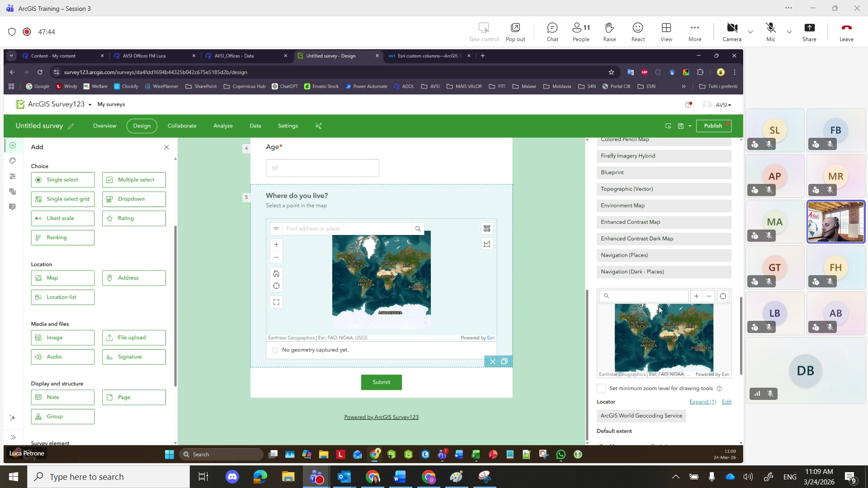This screenshot has width=868, height=488.
Task: Duplicate the map question with copy icon
Action: tap(505, 361)
